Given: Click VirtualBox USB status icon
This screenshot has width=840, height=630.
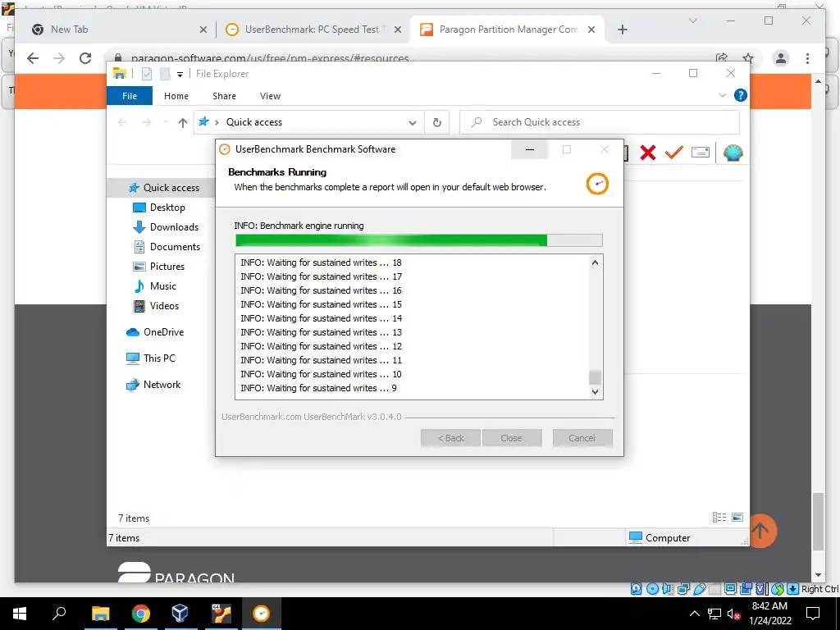Looking at the screenshot, I should (699, 589).
